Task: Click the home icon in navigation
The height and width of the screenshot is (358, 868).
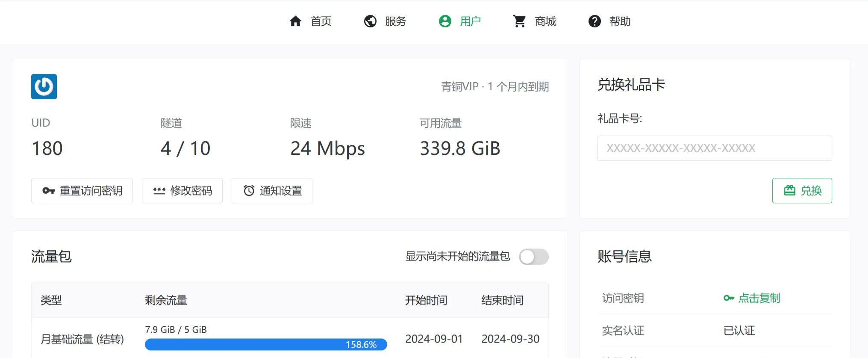Action: tap(295, 21)
